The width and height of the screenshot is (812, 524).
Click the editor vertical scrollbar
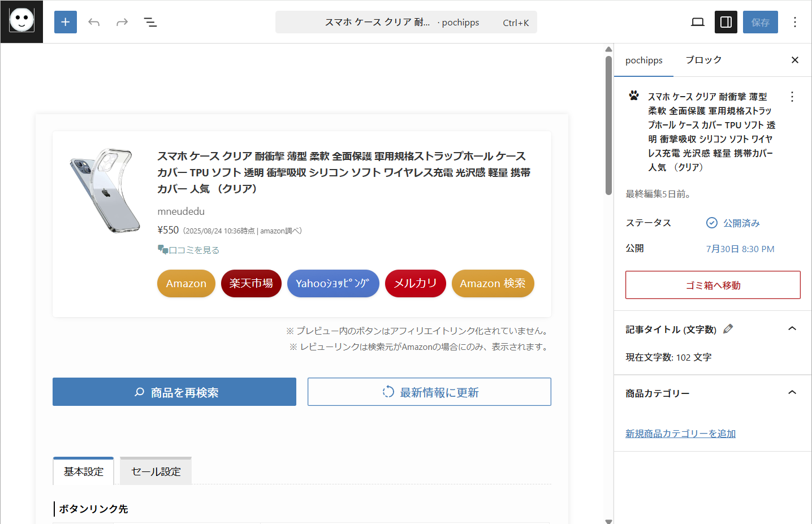point(608,125)
